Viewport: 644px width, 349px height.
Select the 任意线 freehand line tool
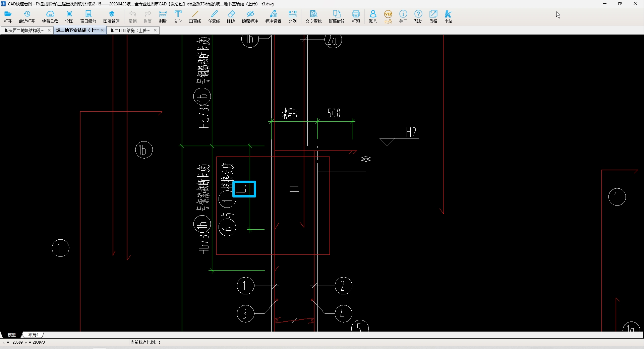point(214,17)
